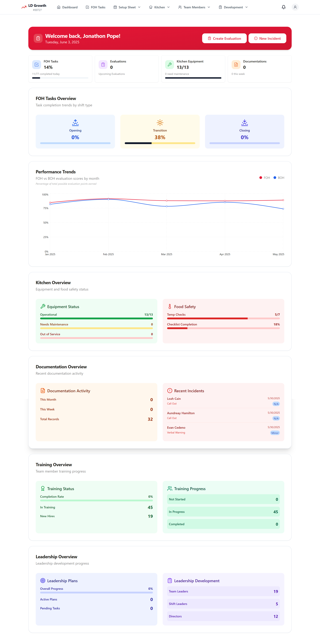320x644 pixels.
Task: Open the FOH Tasks nav item
Action: (96, 7)
